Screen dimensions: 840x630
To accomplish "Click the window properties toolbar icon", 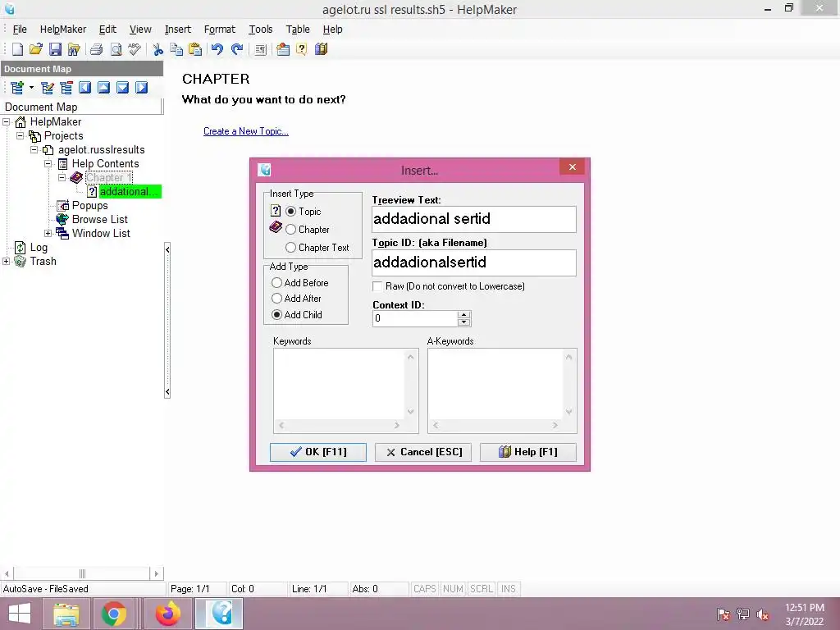I will (x=283, y=49).
